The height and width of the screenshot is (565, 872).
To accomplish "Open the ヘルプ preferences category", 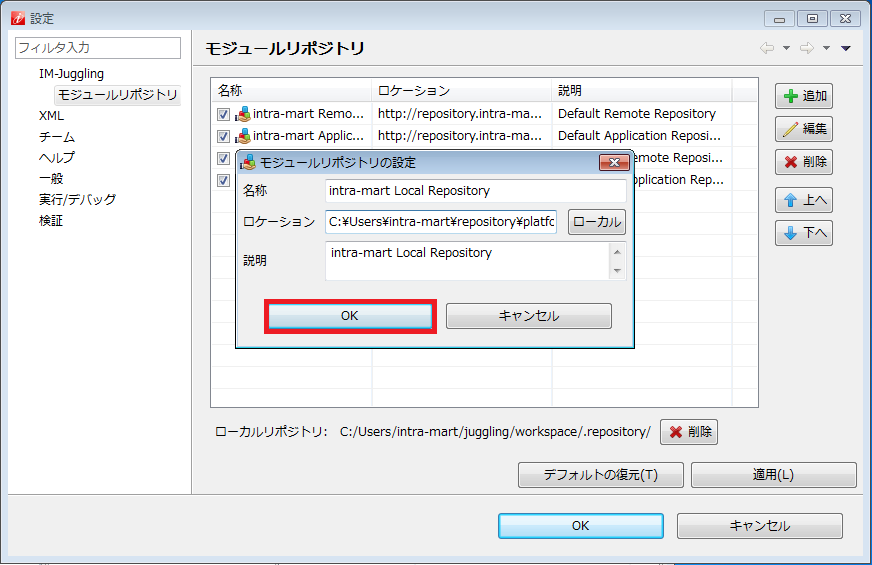I will pyautogui.click(x=57, y=157).
